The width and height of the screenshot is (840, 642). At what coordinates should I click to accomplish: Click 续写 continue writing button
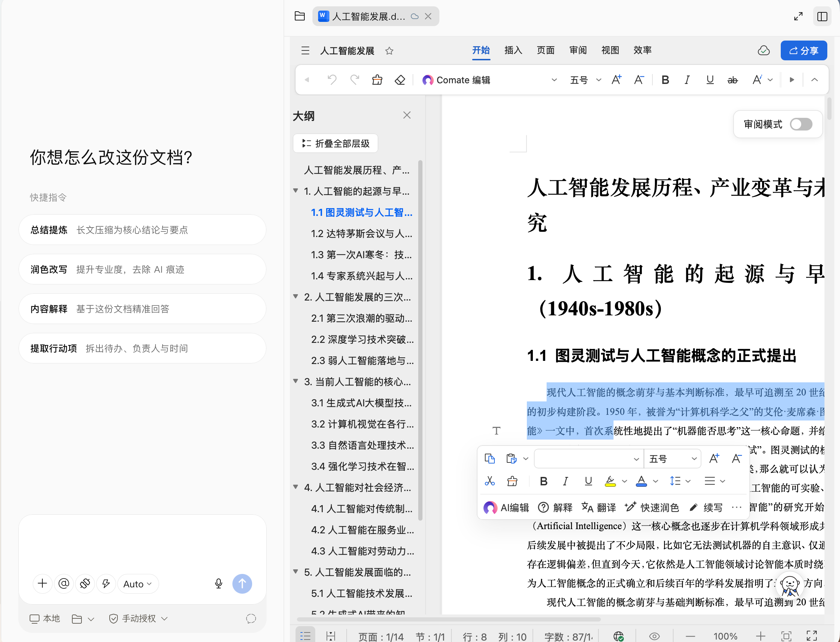tap(706, 508)
